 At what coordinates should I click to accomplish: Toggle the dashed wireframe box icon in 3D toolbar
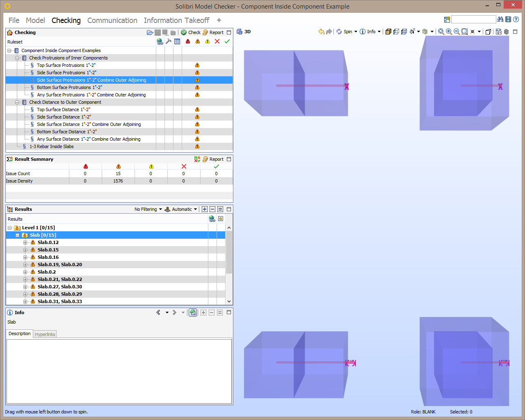396,32
